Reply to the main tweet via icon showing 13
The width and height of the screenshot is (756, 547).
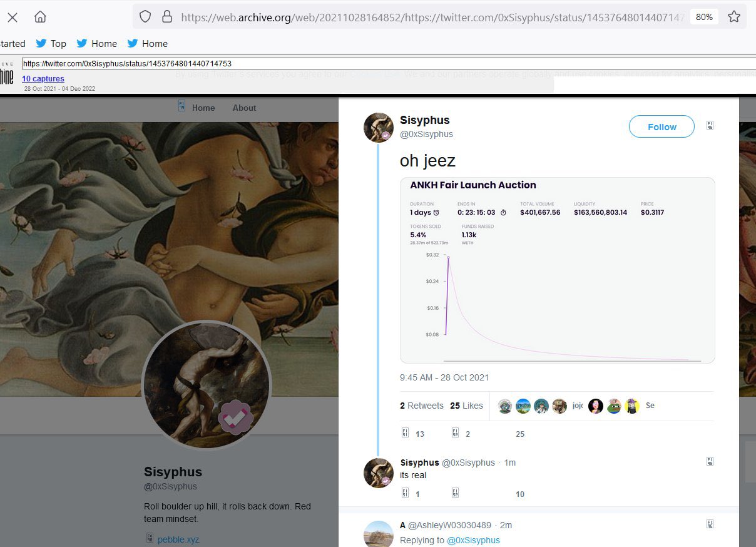coord(412,434)
